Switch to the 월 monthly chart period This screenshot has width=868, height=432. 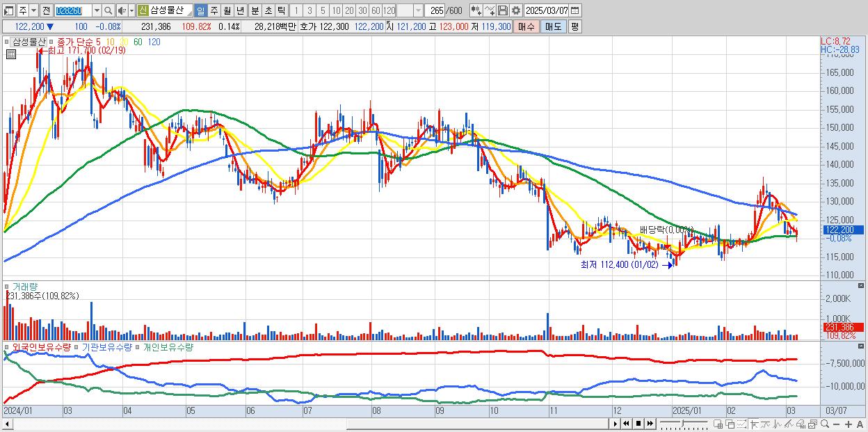click(x=227, y=11)
